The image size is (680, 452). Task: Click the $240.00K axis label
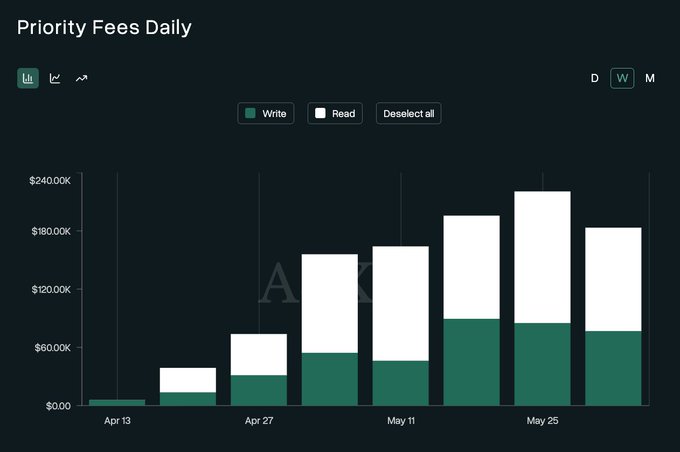[x=49, y=180]
